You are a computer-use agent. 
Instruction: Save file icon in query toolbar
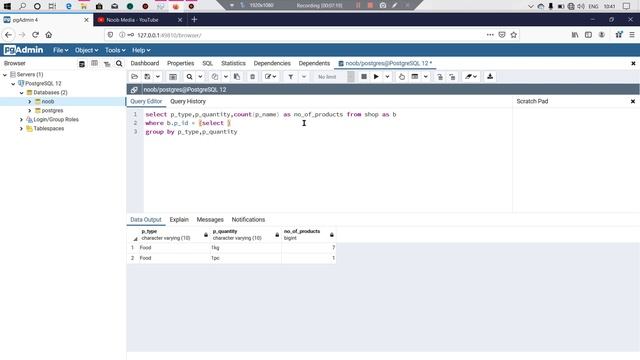click(x=147, y=77)
